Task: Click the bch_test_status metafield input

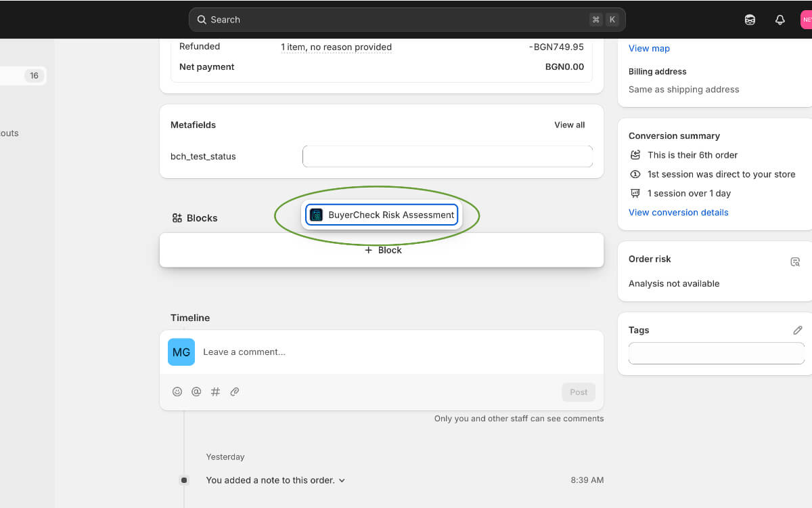Action: 447,156
